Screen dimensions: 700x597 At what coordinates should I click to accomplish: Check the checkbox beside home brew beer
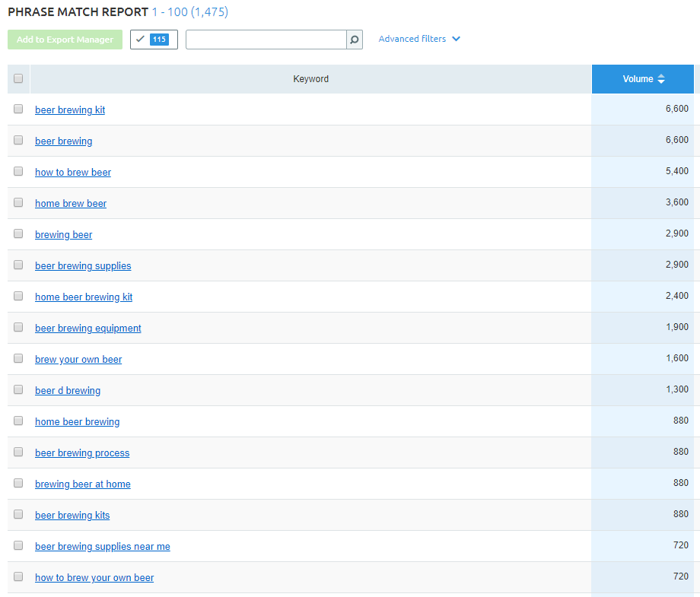(17, 202)
